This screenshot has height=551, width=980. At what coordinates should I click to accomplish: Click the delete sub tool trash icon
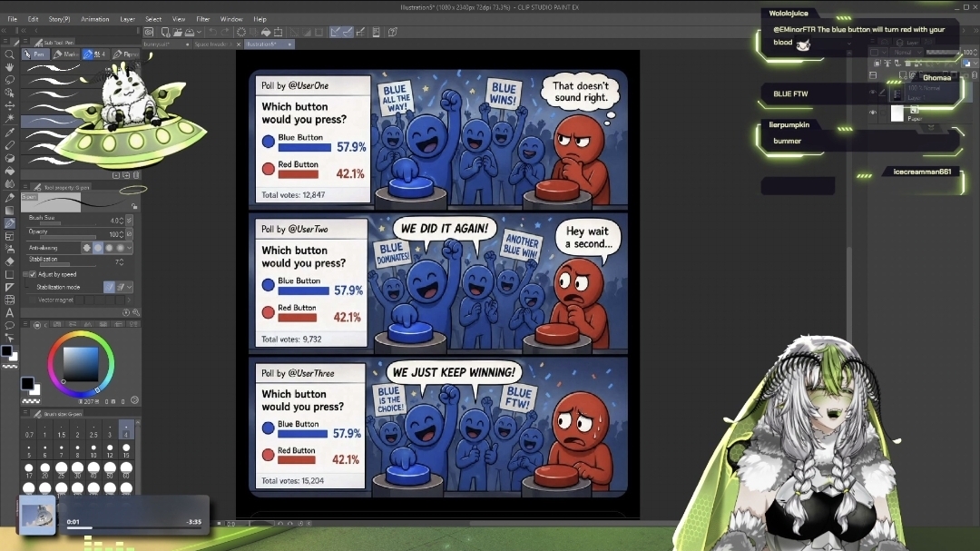[136, 175]
